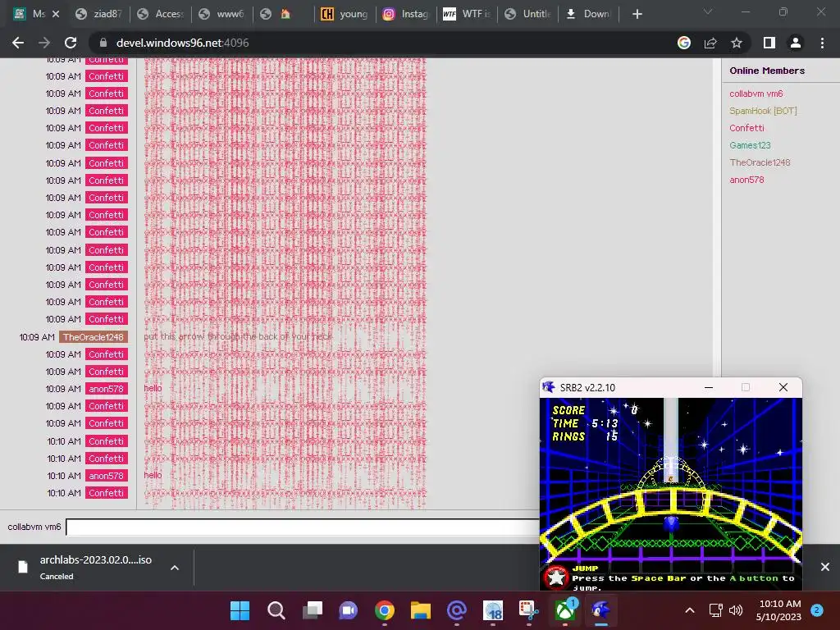Switch to the tab with house icon

click(284, 14)
